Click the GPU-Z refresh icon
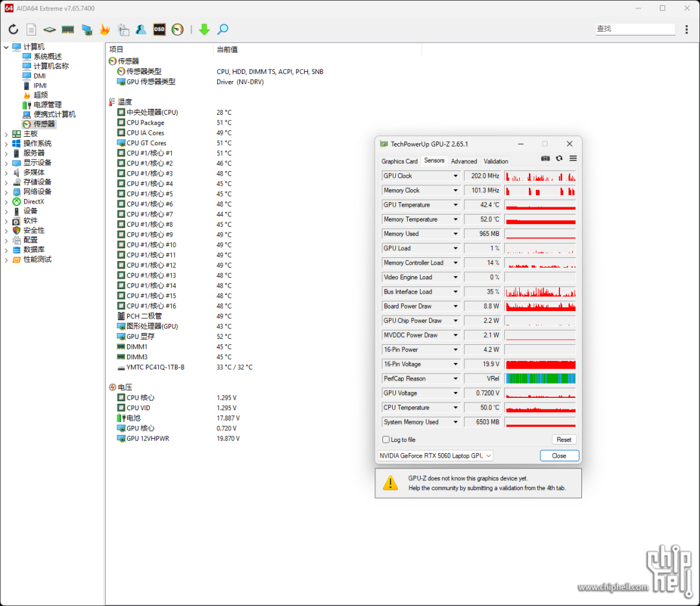 [559, 159]
